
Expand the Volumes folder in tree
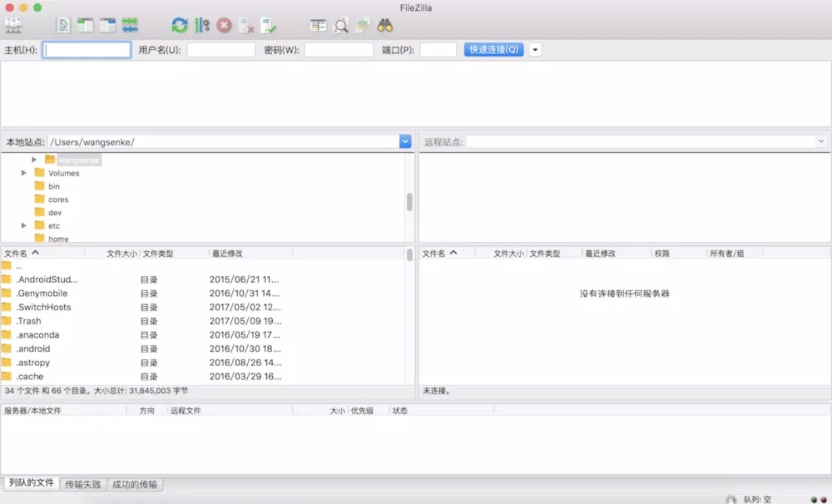click(24, 173)
